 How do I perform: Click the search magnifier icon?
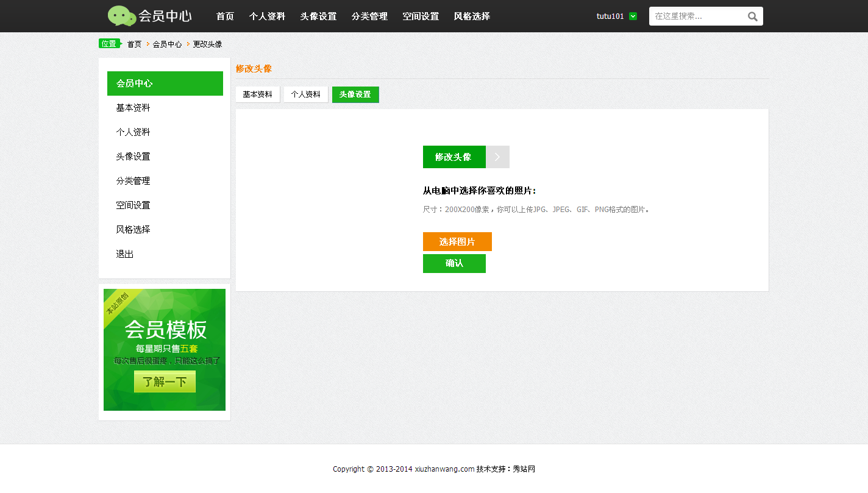[x=753, y=16]
